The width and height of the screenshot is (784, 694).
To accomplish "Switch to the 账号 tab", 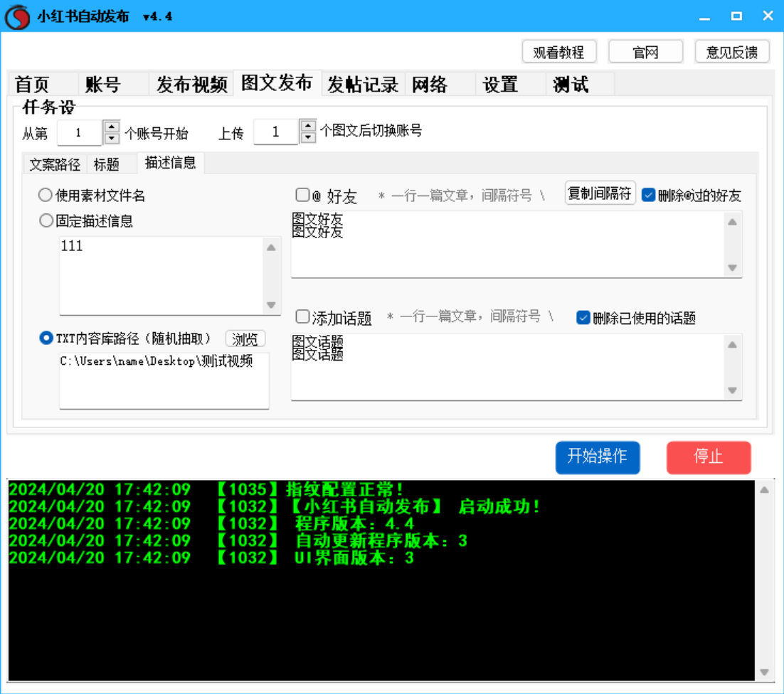I will pos(114,84).
